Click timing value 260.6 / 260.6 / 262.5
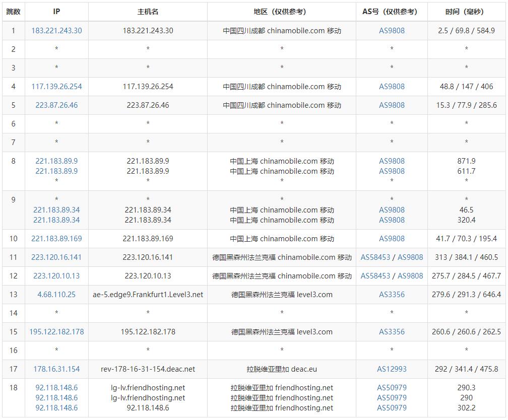The image size is (508, 420). pos(466,332)
